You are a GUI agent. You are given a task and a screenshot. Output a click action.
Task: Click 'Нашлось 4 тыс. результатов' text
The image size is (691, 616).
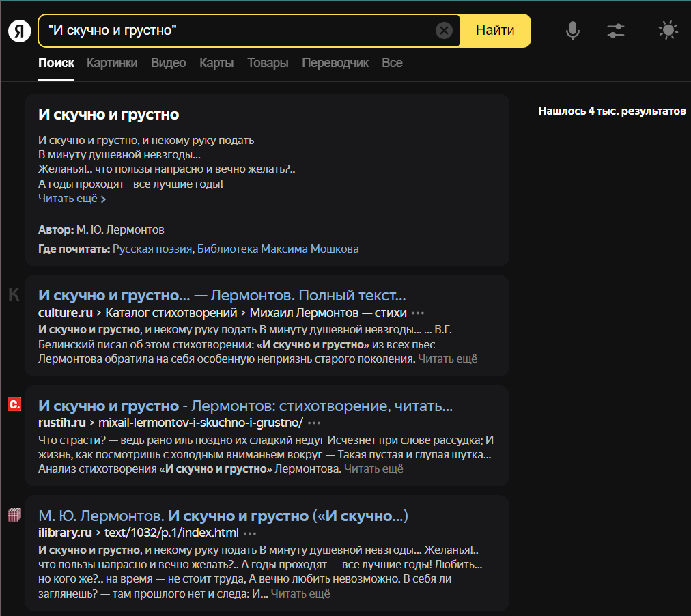pyautogui.click(x=612, y=111)
